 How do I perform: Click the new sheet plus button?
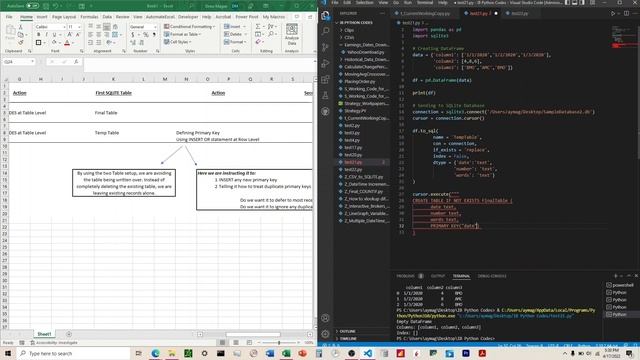pyautogui.click(x=69, y=334)
